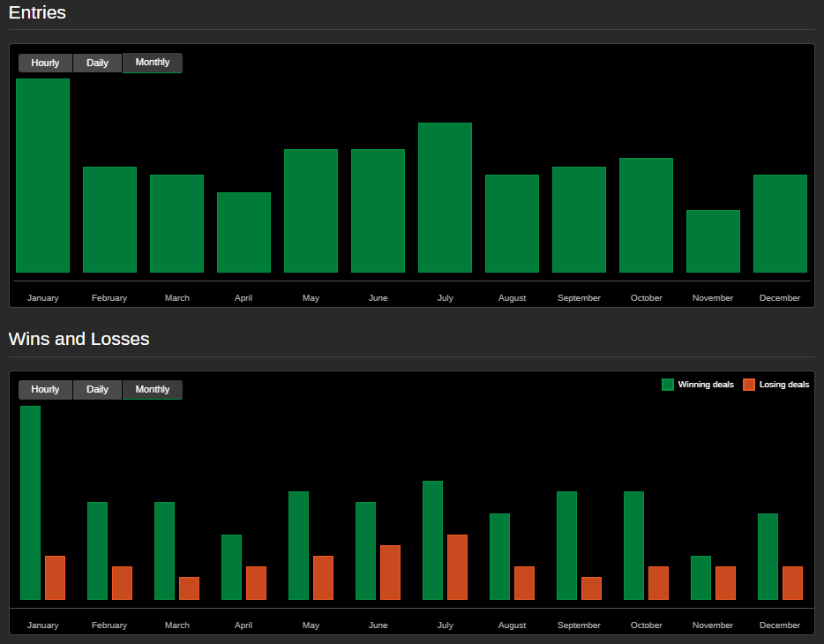Show Hourly view in Wins and Losses

click(45, 390)
